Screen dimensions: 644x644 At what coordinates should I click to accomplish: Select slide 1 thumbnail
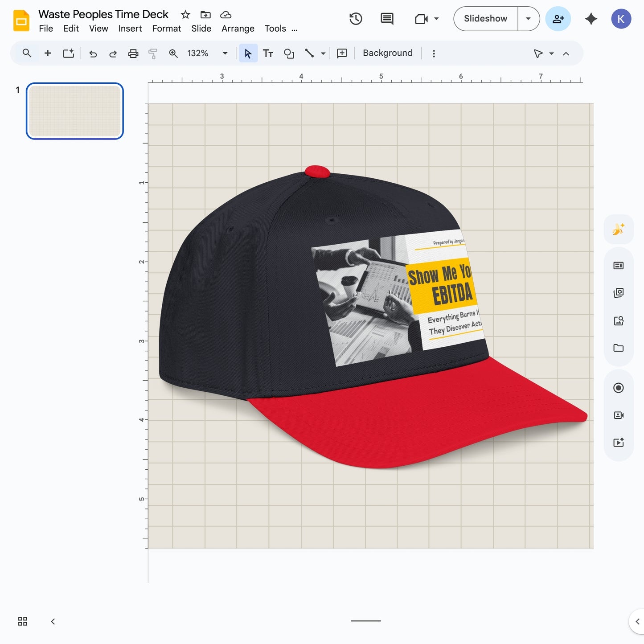click(x=75, y=111)
